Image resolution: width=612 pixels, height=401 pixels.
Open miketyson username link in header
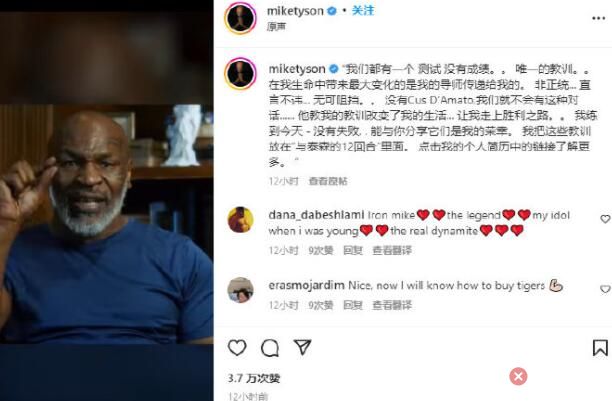pyautogui.click(x=295, y=11)
